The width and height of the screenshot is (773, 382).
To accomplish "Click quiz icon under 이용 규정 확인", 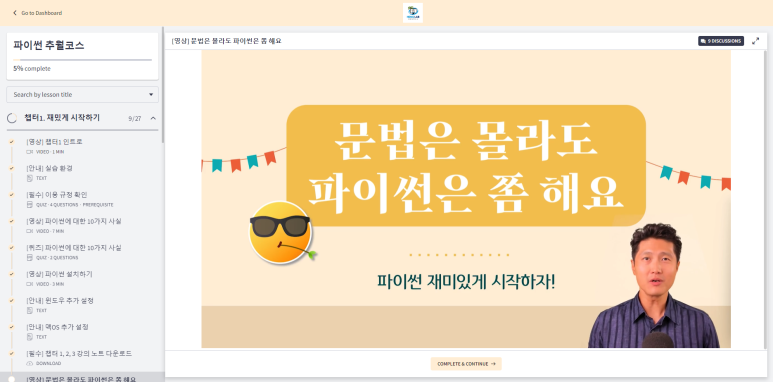I will click(x=30, y=205).
